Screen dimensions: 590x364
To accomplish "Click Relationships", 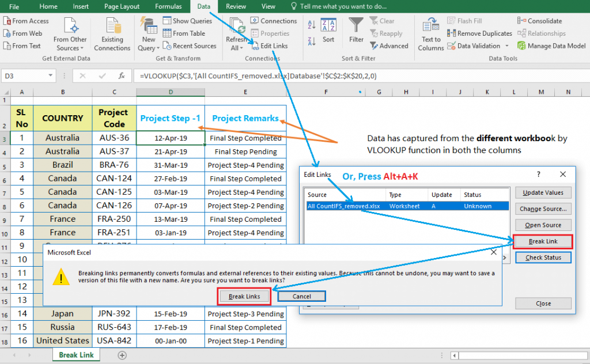I will point(542,33).
